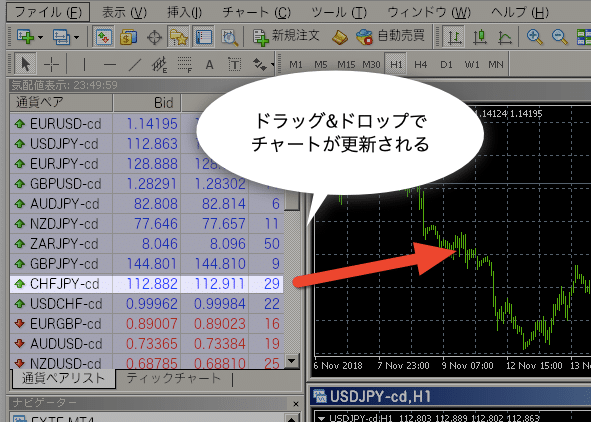Toggle the Navigator panel star-folder icon
Viewport: 591px width, 422px height.
point(178,37)
